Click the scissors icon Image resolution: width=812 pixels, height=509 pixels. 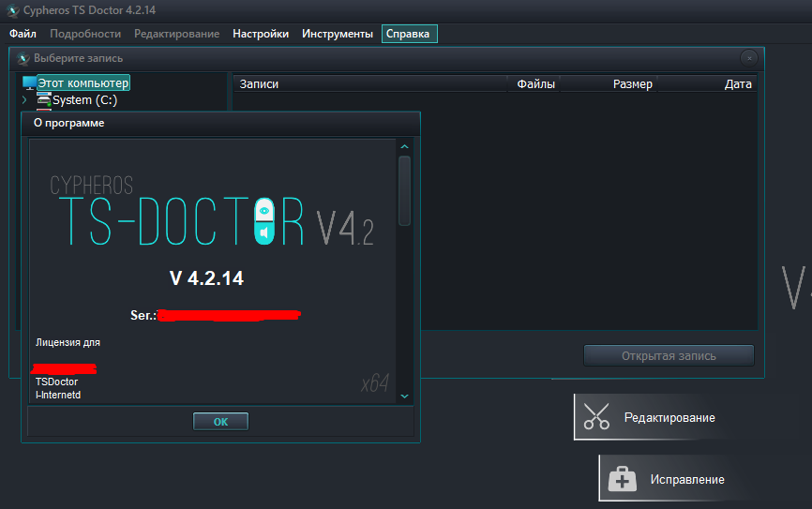(596, 417)
